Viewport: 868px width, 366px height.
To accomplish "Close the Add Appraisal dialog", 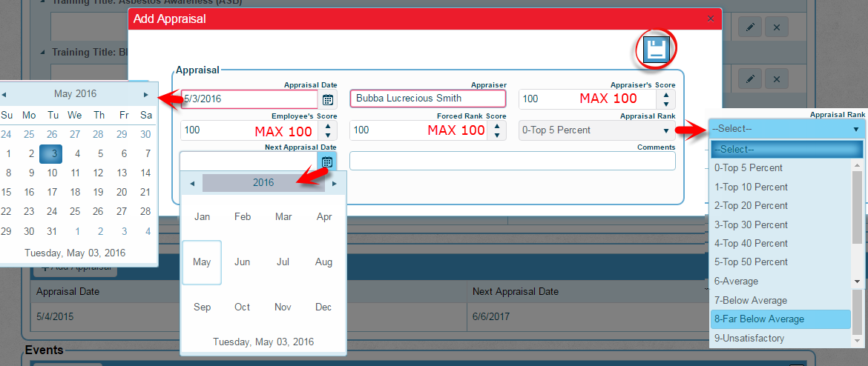I will (x=710, y=19).
